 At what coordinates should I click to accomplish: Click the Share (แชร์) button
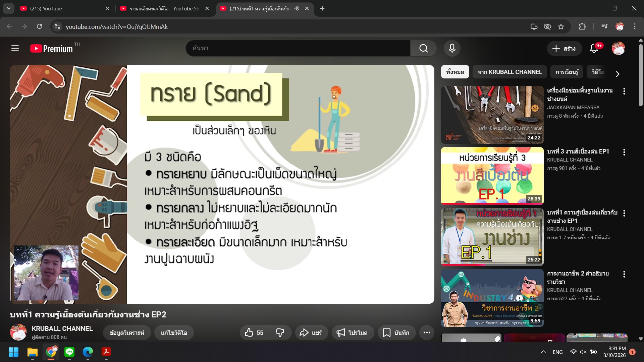(311, 333)
